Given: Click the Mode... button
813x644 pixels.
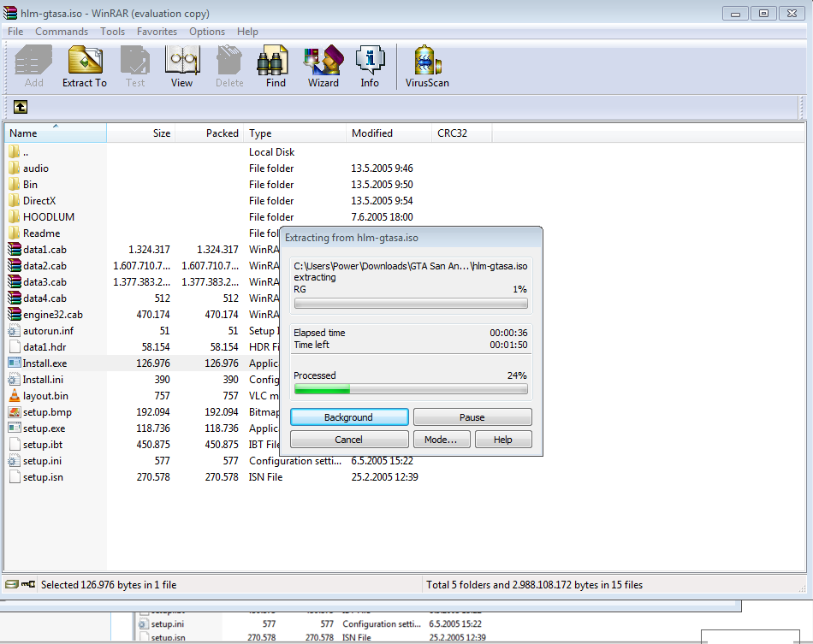Looking at the screenshot, I should point(441,440).
